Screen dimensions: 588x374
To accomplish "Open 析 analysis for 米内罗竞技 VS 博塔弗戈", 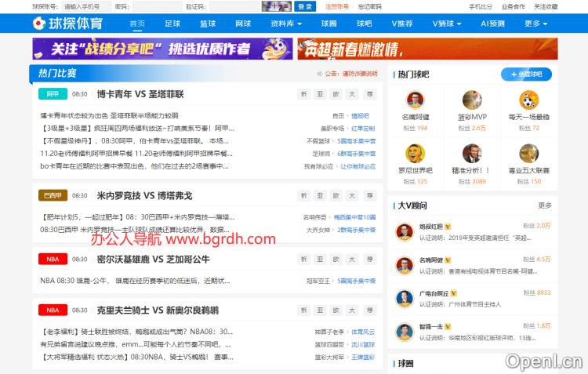I will click(x=303, y=195).
